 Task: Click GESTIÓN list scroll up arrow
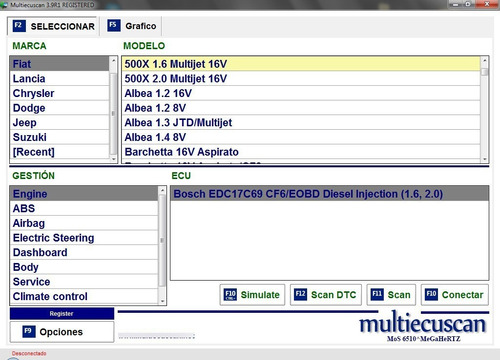click(162, 190)
